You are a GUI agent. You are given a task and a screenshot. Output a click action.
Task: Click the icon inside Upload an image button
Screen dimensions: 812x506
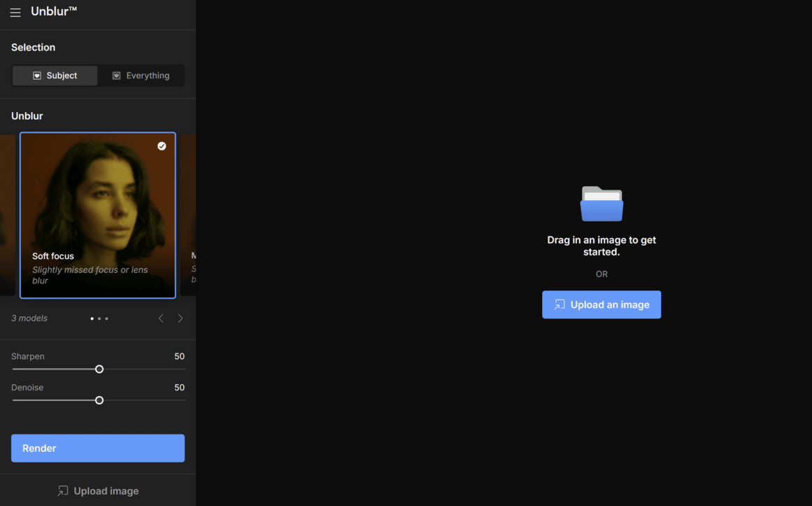click(560, 304)
